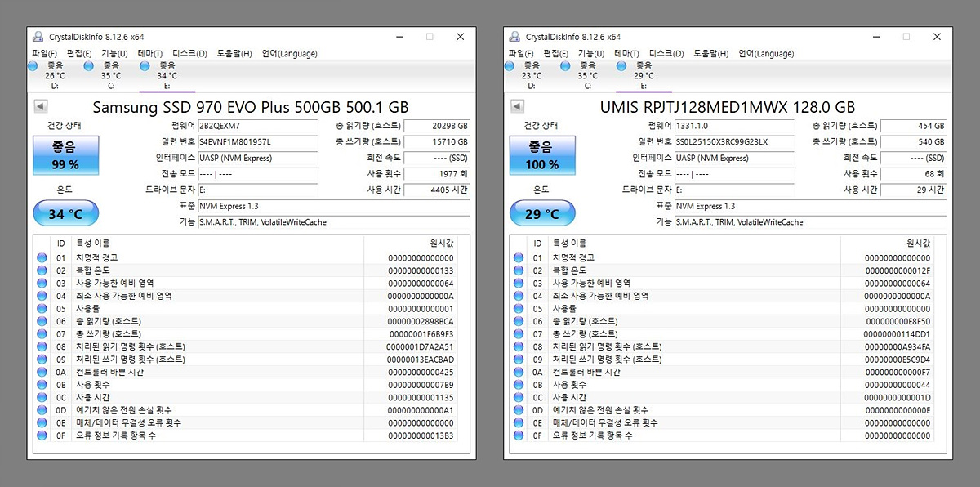Click Samsung SSD 970 EVO Plus disk title
The height and width of the screenshot is (487, 980).
coord(251,107)
